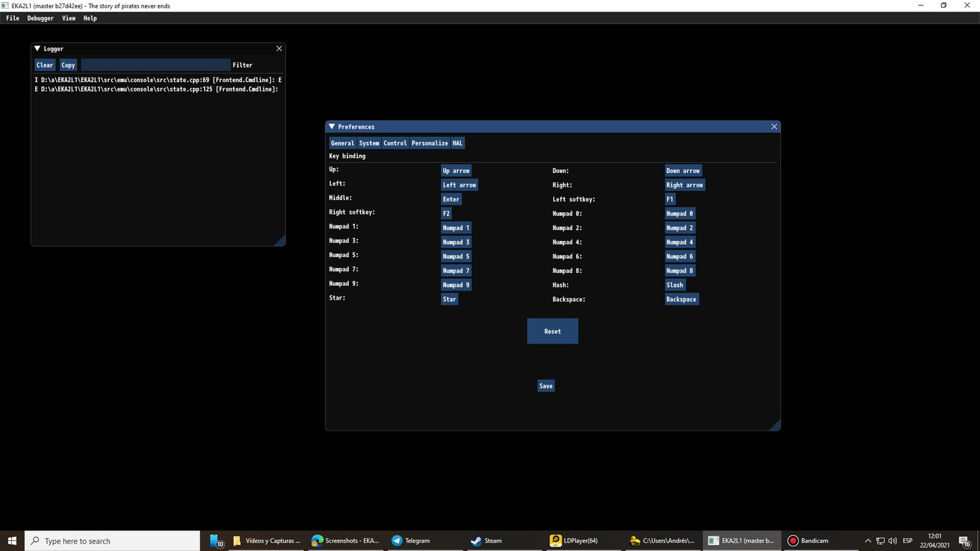
Task: Copy the Logger contents
Action: tap(68, 65)
